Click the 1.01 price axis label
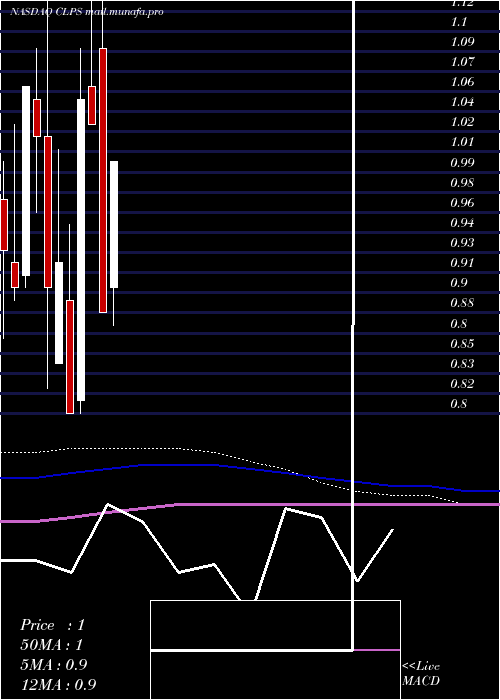The height and width of the screenshot is (700, 500). pyautogui.click(x=463, y=142)
